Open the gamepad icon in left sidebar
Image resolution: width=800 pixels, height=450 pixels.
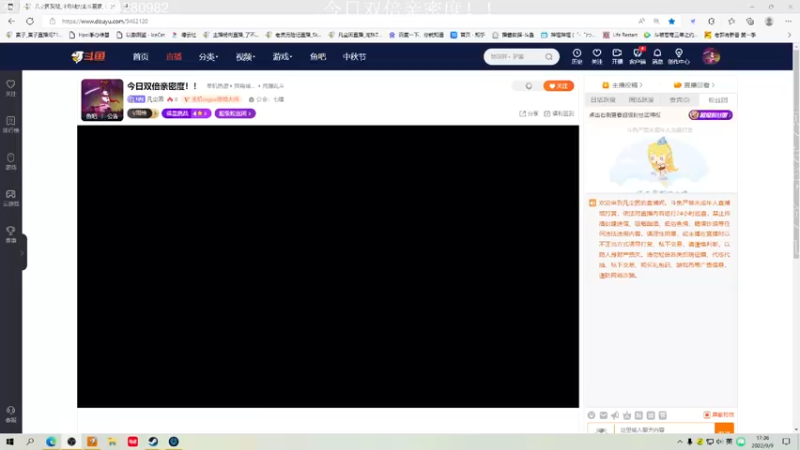coord(11,197)
